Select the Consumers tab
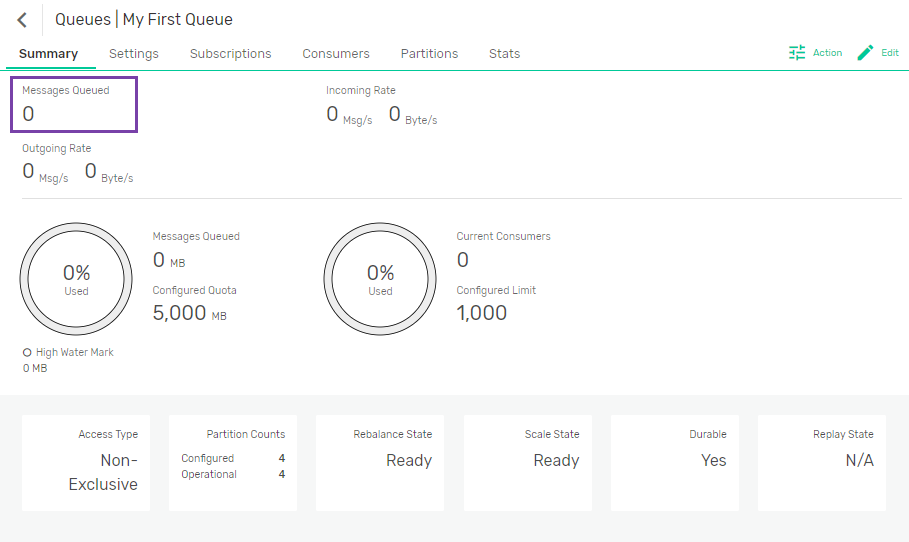 pyautogui.click(x=336, y=54)
